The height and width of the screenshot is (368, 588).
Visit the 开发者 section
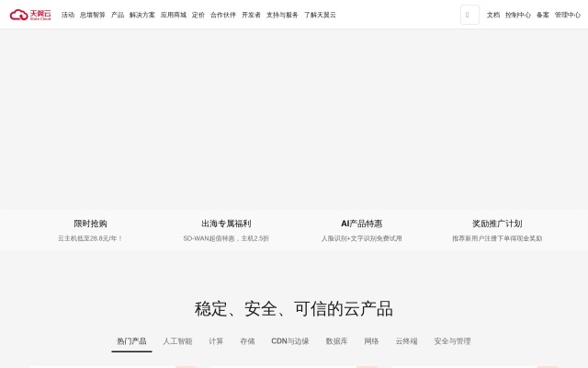tap(251, 15)
